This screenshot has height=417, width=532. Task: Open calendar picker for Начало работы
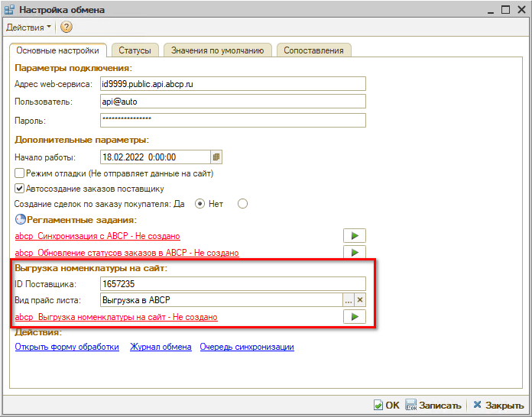[216, 157]
